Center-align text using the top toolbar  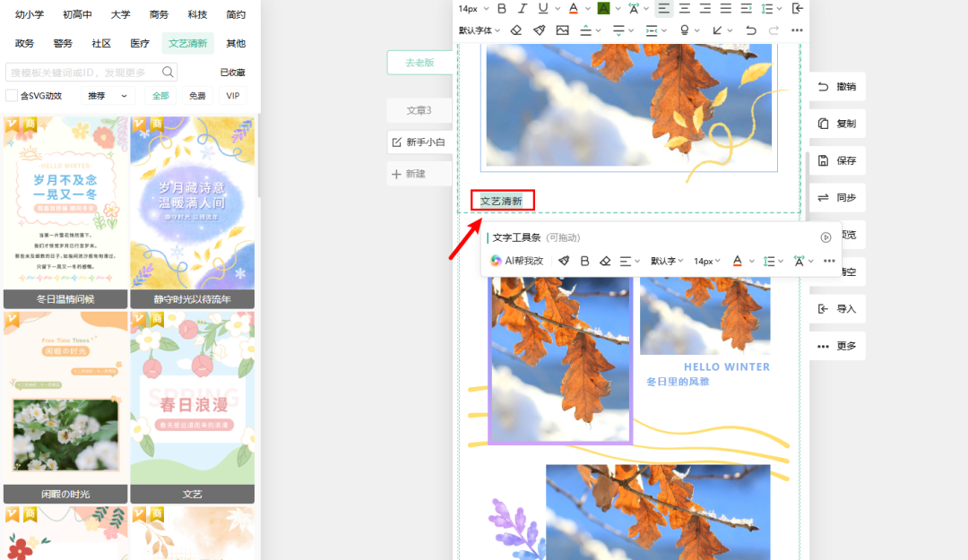point(685,9)
